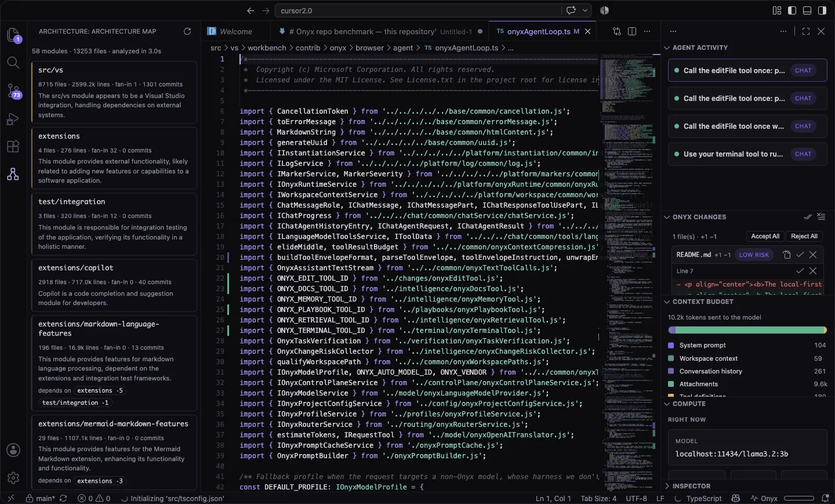Viewport: 835px width, 504px height.
Task: Open the Accounts menu icon
Action: tap(13, 450)
